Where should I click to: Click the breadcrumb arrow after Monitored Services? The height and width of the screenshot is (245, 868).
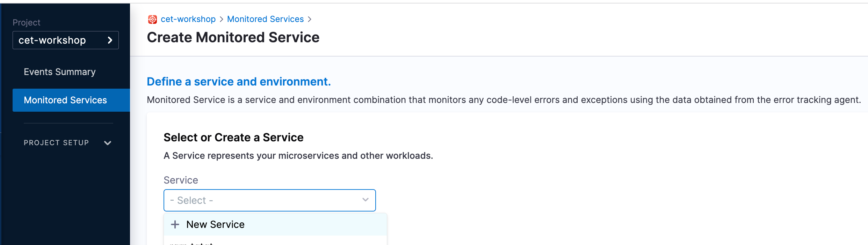click(310, 20)
